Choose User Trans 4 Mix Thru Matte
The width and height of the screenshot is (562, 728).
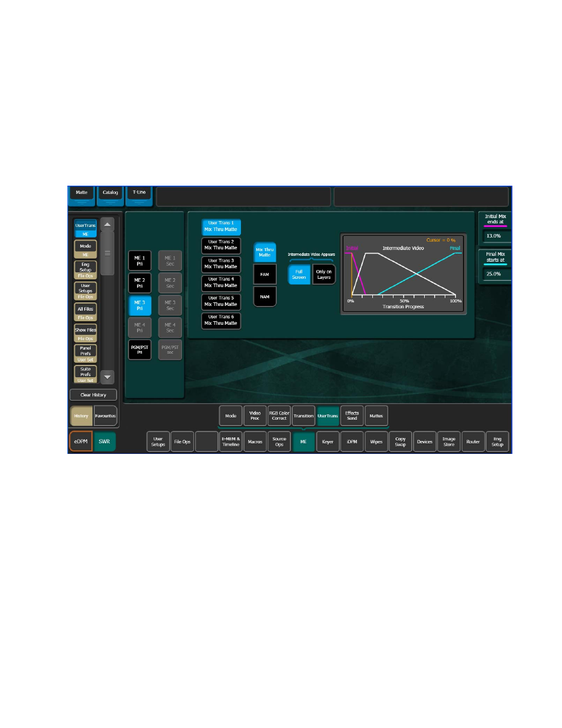pos(221,282)
